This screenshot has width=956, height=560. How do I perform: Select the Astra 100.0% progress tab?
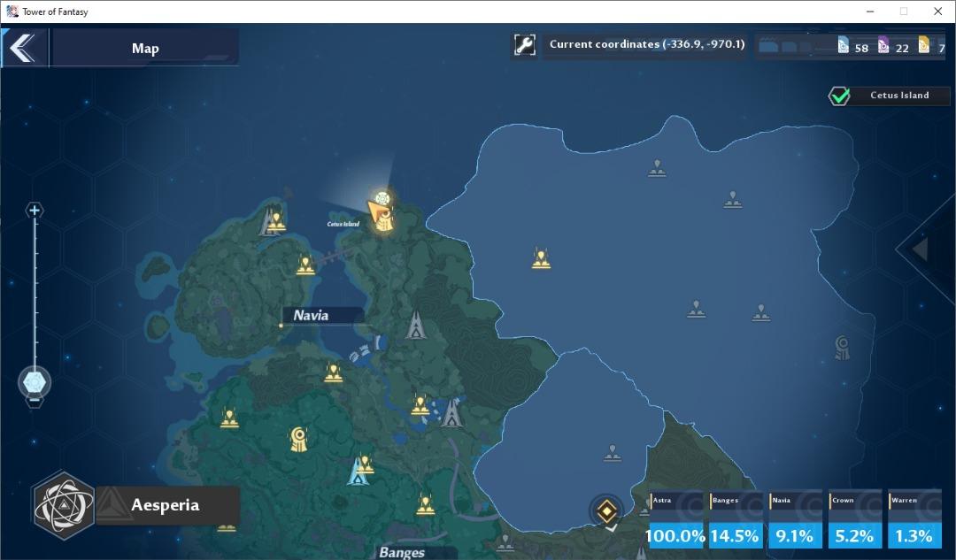(676, 521)
